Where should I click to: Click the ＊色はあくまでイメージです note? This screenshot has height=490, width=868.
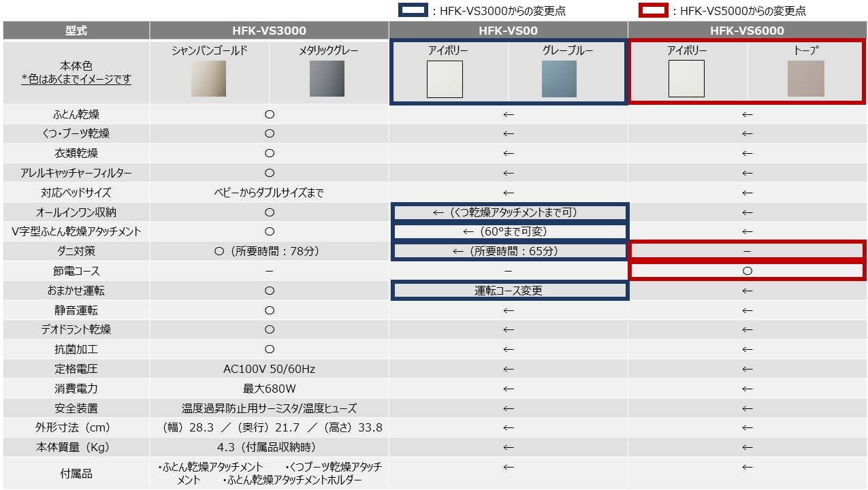76,79
